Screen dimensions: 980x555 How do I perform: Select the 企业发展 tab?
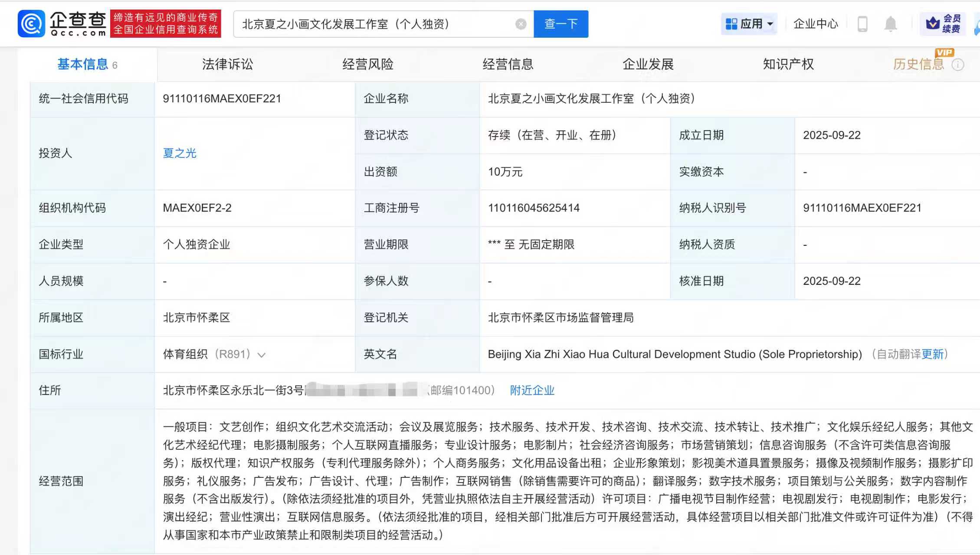(648, 64)
